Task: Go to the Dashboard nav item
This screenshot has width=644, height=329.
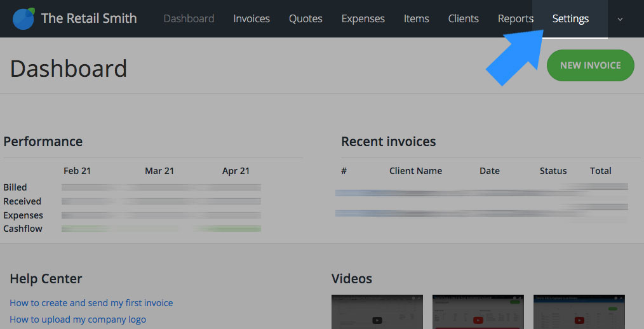Action: pos(189,18)
